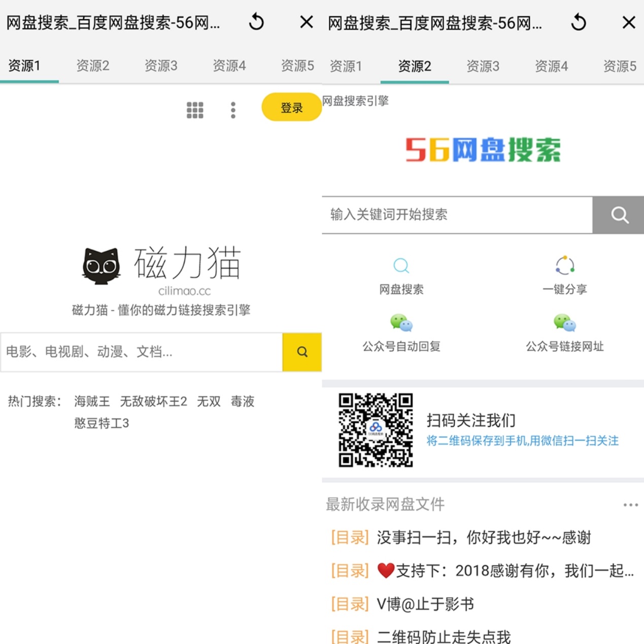Click the 一键分享 share icon
Screen dimensions: 644x644
coord(564,265)
